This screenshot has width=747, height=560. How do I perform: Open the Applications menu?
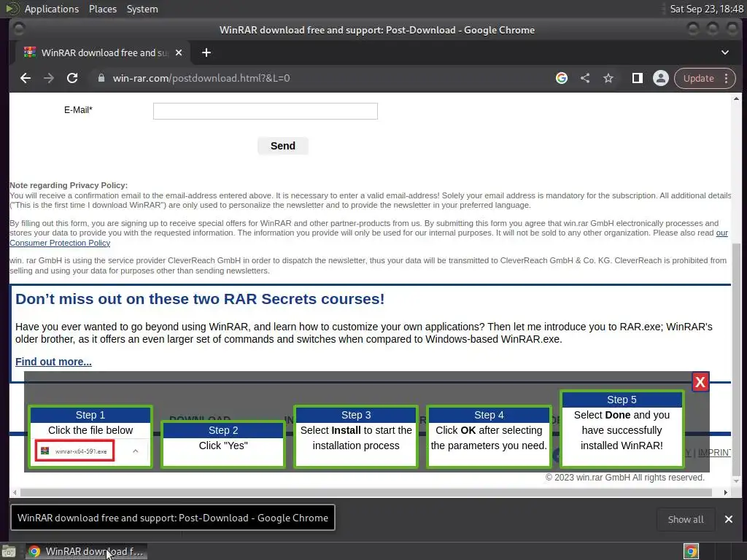[52, 9]
